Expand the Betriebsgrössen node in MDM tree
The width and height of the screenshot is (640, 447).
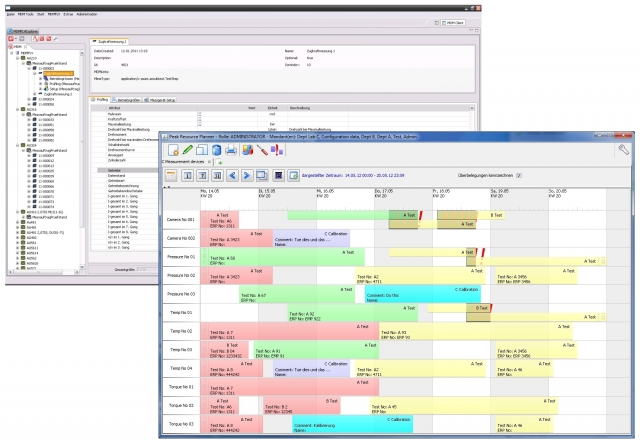pyautogui.click(x=40, y=78)
